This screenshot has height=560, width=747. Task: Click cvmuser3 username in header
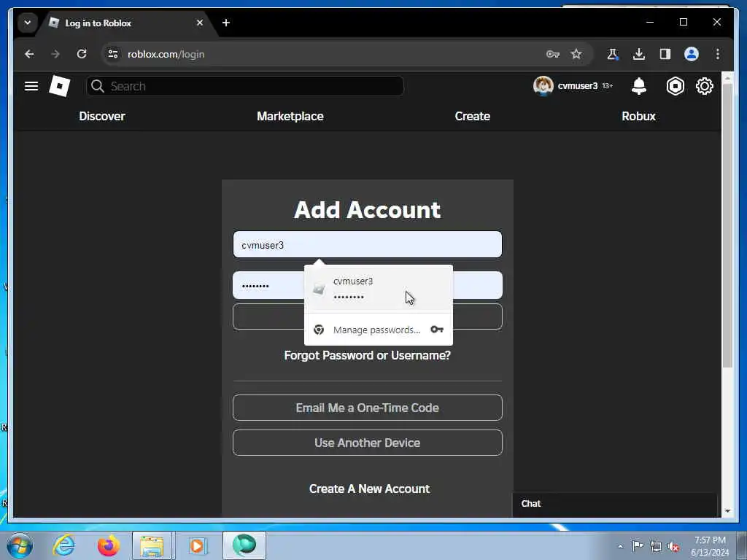[578, 86]
